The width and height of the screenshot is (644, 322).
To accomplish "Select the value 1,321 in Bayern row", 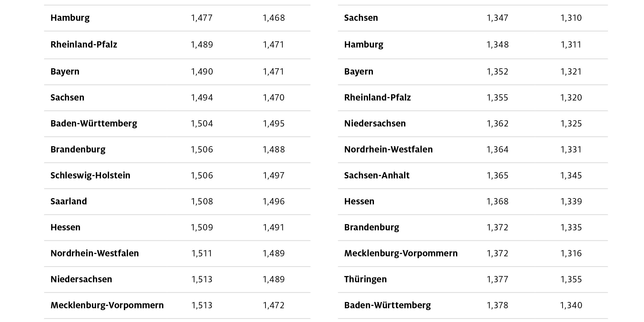I will click(x=571, y=72).
